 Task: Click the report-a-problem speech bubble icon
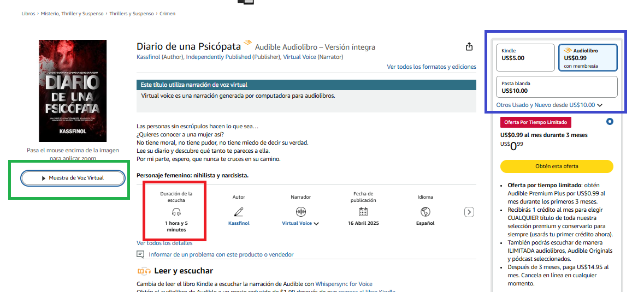click(x=140, y=255)
